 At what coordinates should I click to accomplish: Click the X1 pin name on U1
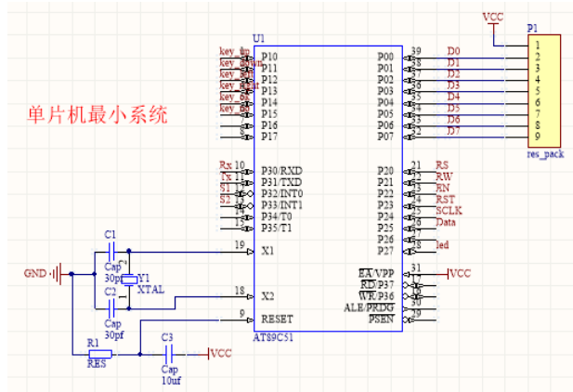click(x=267, y=251)
